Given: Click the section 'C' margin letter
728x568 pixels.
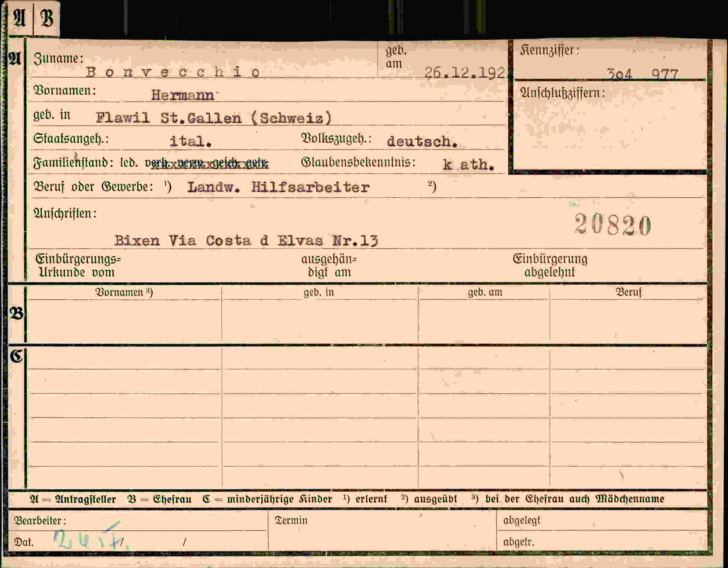Looking at the screenshot, I should pos(16,356).
